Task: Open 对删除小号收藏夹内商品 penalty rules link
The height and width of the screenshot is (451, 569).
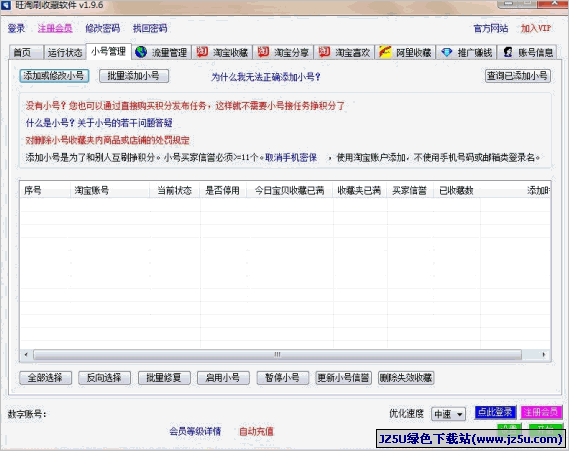Action: (x=107, y=140)
